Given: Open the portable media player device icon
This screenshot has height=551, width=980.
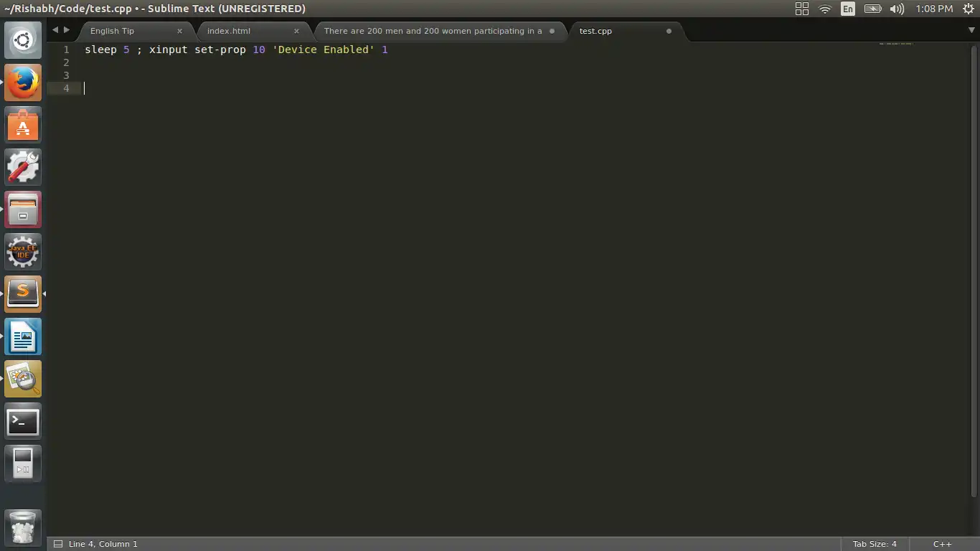Looking at the screenshot, I should [x=23, y=463].
